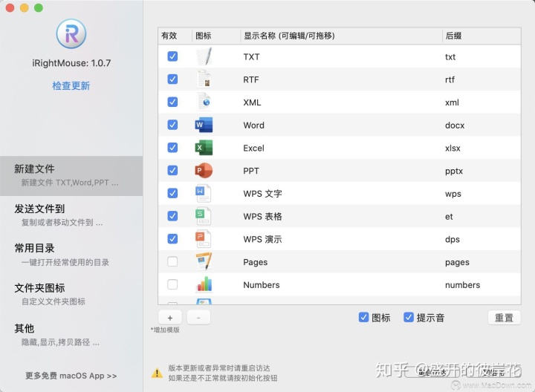The image size is (535, 392).
Task: Uncheck the PPT pptx checkbox
Action: pyautogui.click(x=172, y=170)
